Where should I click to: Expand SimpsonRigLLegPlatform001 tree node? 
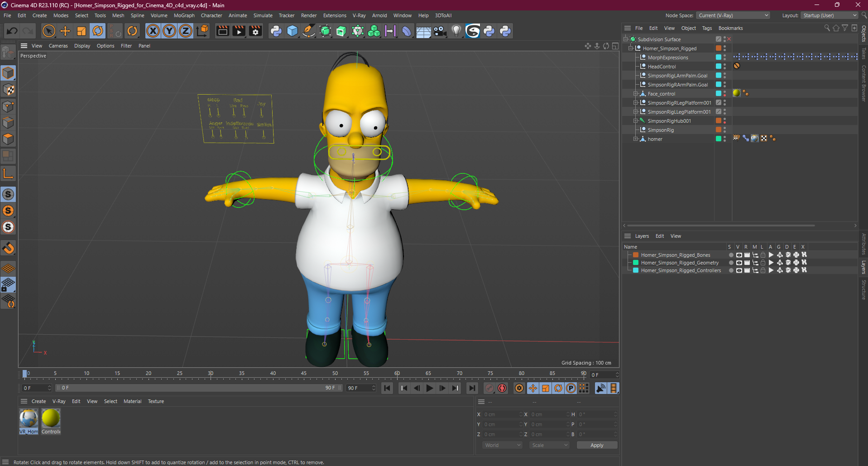[x=635, y=112]
